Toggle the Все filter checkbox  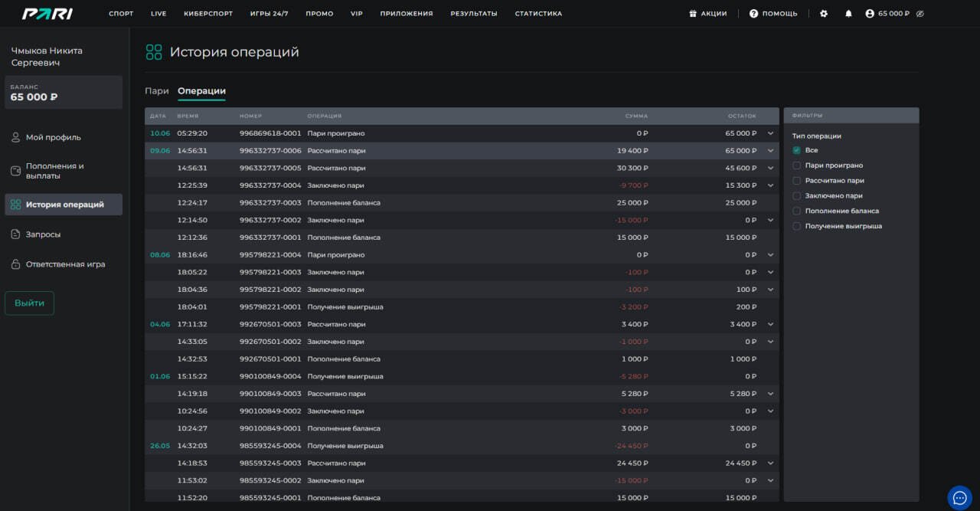click(x=797, y=150)
